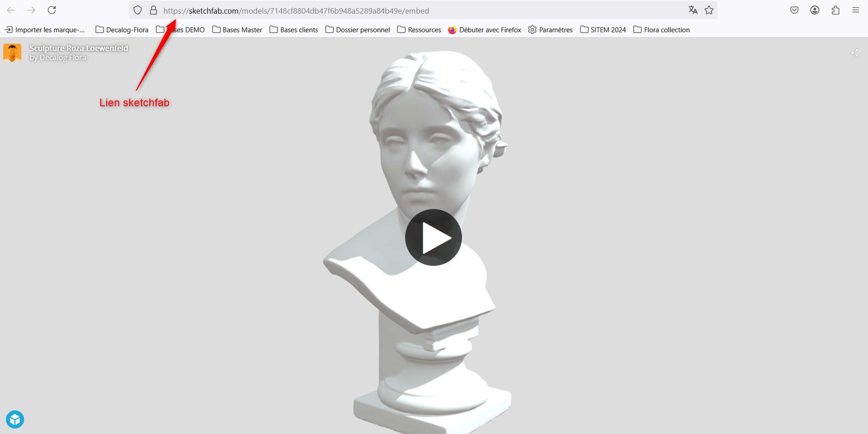The width and height of the screenshot is (868, 434).
Task: Bookmark this page with star icon
Action: (x=709, y=10)
